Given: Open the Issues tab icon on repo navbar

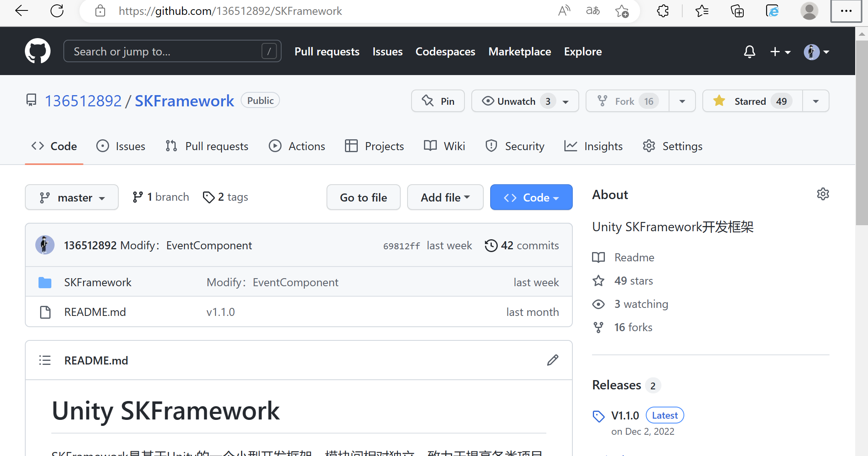Looking at the screenshot, I should (102, 146).
